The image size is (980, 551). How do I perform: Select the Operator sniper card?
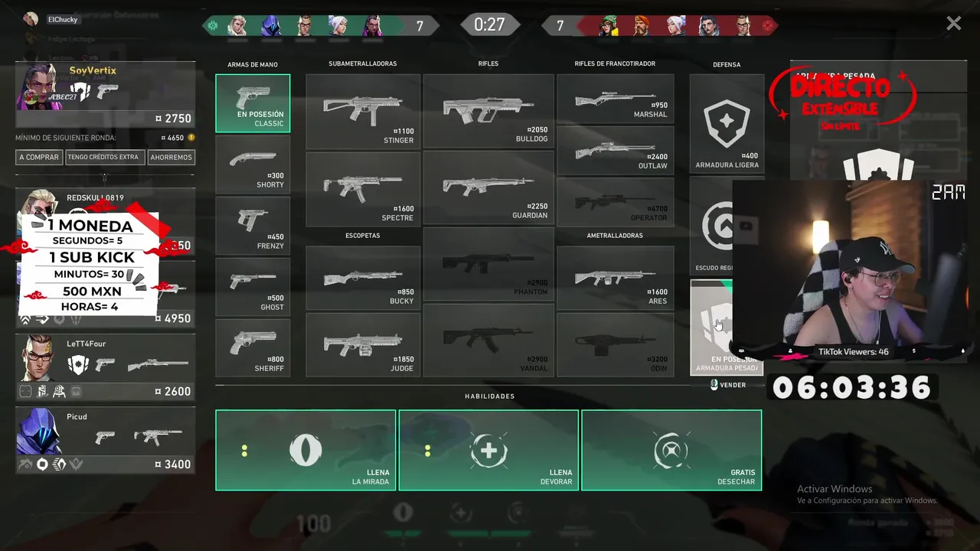click(616, 202)
